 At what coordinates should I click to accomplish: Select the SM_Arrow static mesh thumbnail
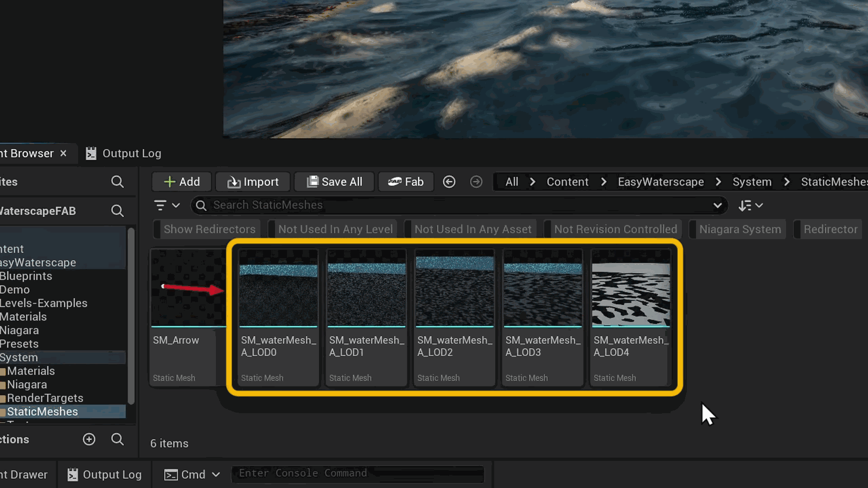[x=188, y=288]
